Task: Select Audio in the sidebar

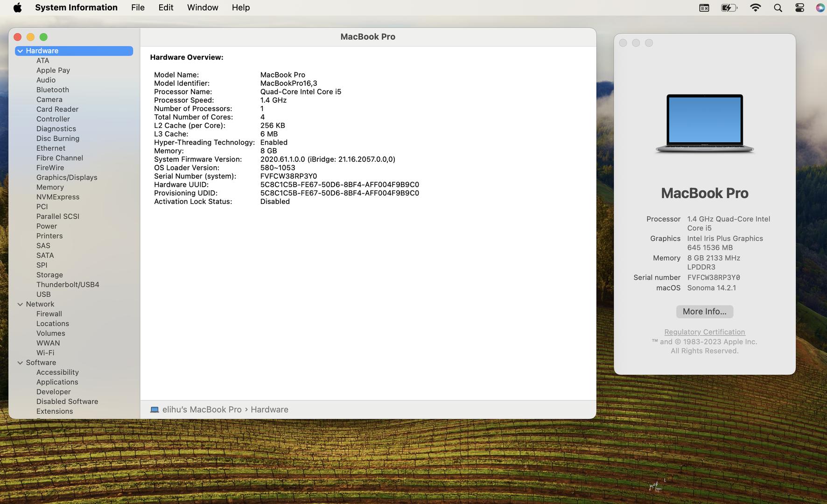Action: (x=46, y=80)
